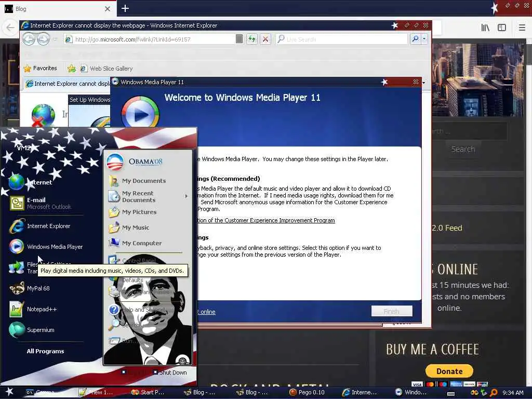The image size is (532, 399).
Task: Open Customer Experience Improvement Program link
Action: (266, 220)
